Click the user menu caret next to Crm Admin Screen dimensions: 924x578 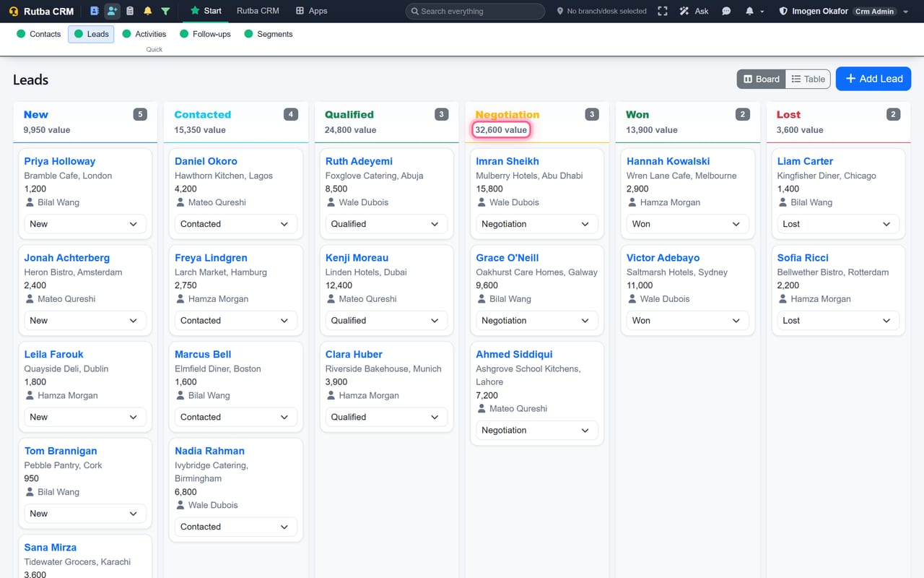[906, 12]
